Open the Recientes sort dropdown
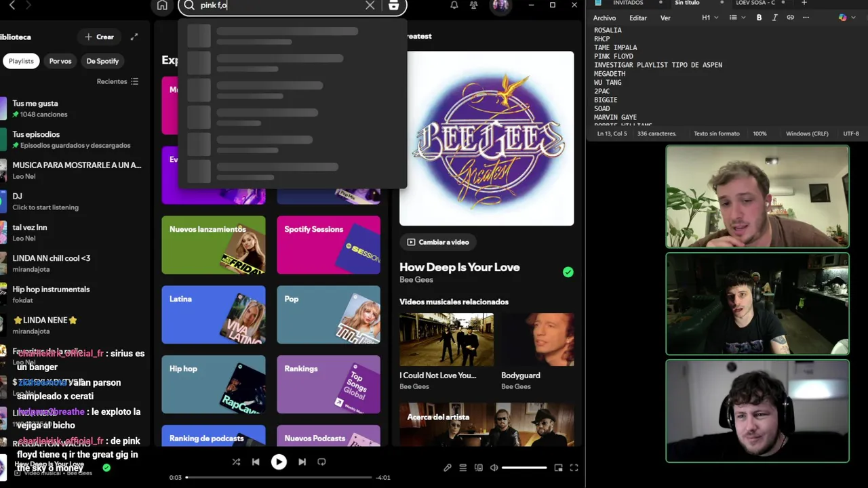The image size is (868, 488). [x=118, y=81]
